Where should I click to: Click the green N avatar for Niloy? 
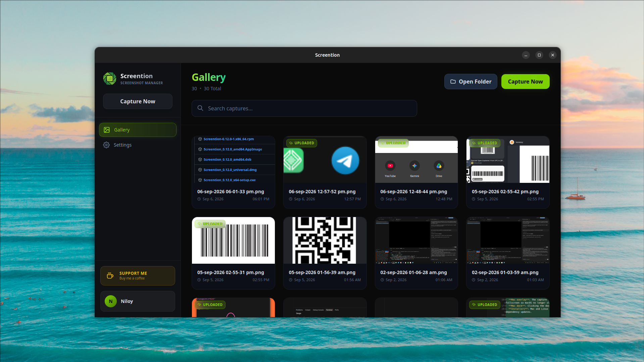tap(111, 301)
